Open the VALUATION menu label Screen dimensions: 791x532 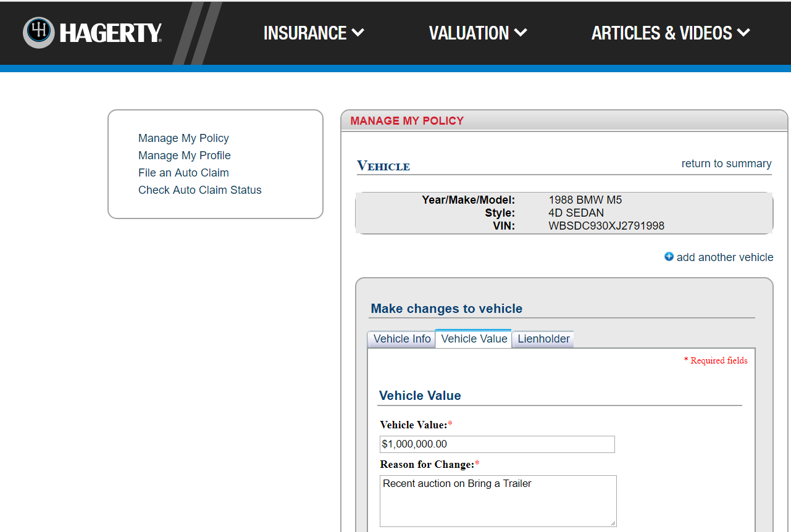(469, 33)
